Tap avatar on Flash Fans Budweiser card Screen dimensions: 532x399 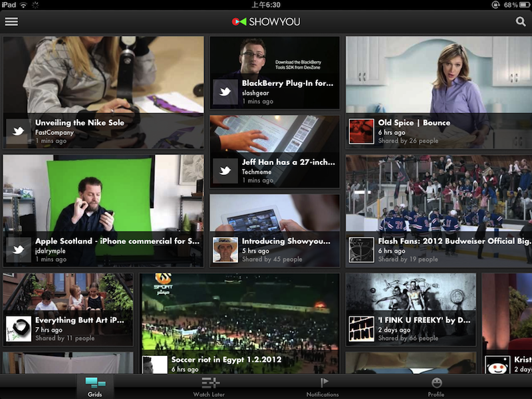[361, 250]
